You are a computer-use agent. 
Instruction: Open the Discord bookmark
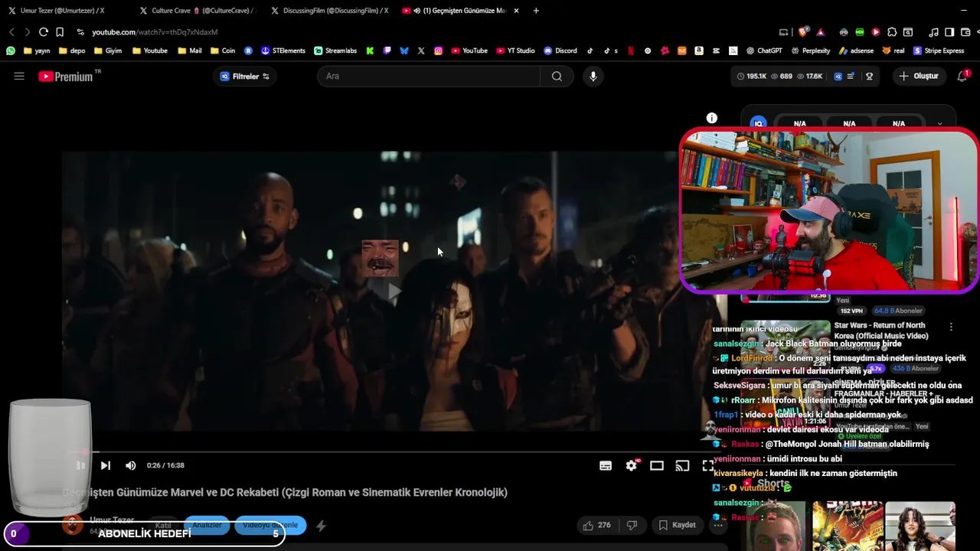coord(560,51)
